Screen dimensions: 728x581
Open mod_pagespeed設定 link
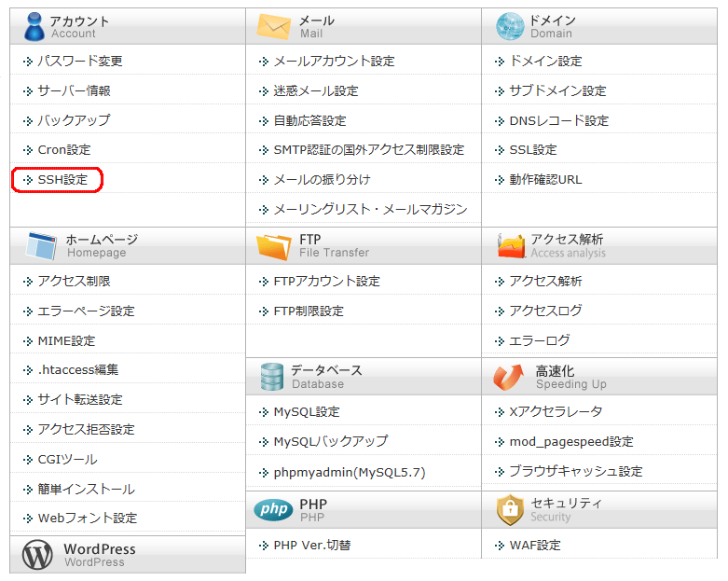pyautogui.click(x=571, y=442)
